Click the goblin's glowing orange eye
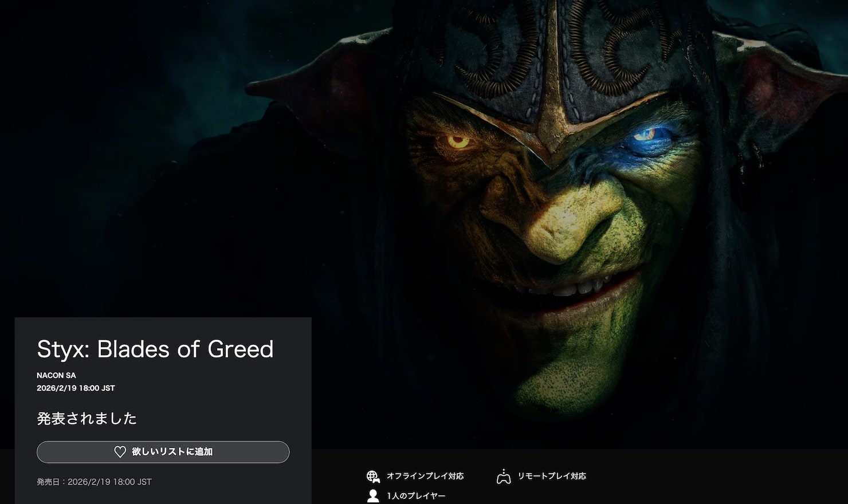Viewport: 848px width, 504px height. (458, 141)
